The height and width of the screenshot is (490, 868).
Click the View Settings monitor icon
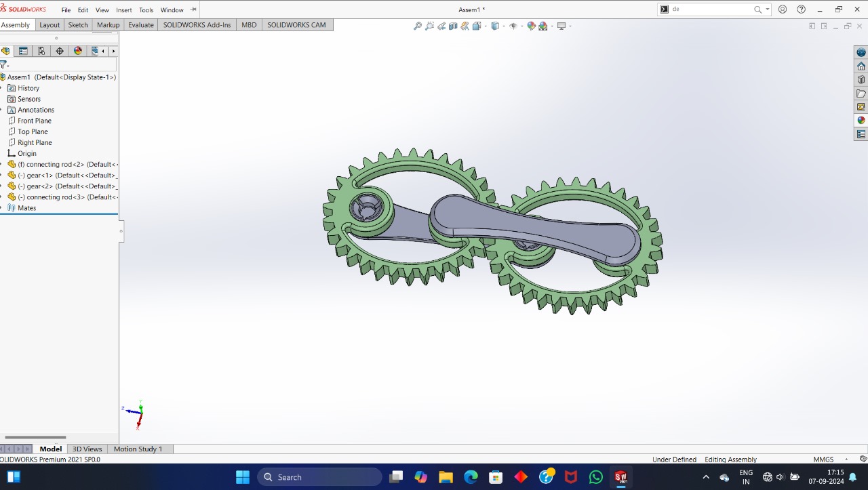click(561, 26)
